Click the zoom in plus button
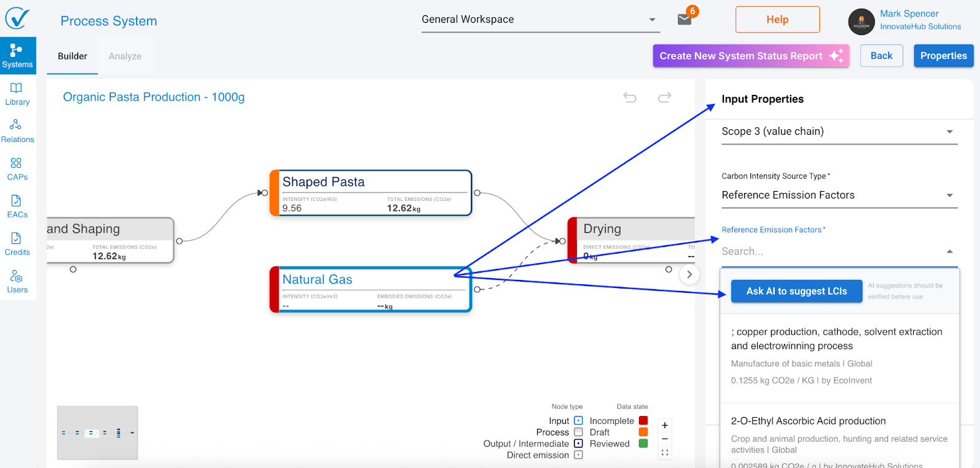This screenshot has height=468, width=980. tap(665, 425)
